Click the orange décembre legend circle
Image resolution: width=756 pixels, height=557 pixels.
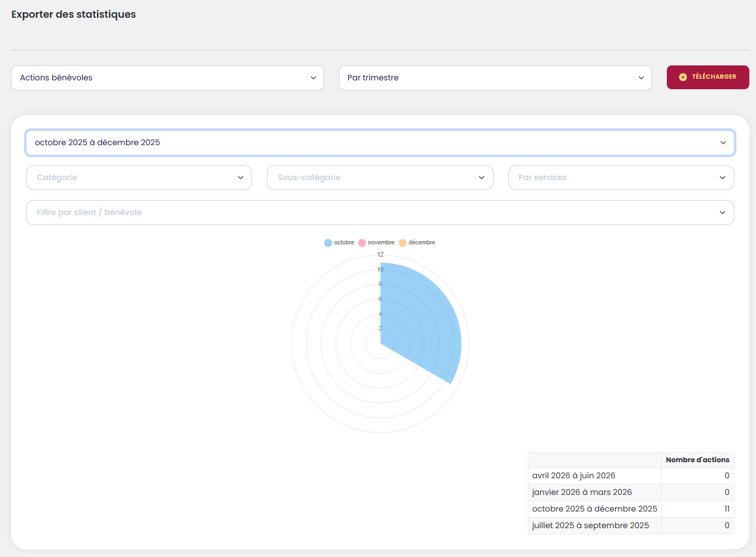tap(403, 243)
